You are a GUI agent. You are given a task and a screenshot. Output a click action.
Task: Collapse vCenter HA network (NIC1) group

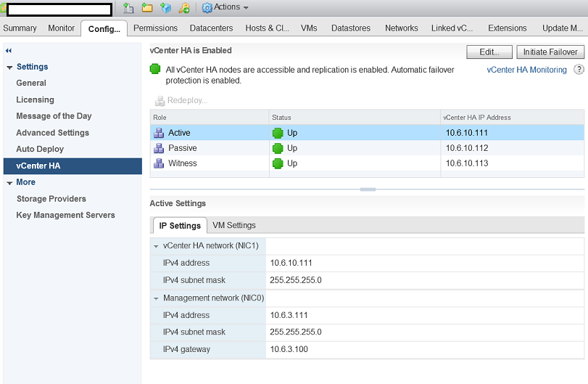156,246
